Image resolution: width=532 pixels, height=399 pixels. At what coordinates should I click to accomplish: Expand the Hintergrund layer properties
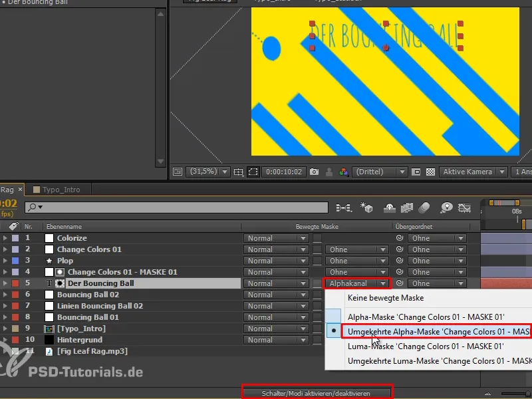click(5, 340)
